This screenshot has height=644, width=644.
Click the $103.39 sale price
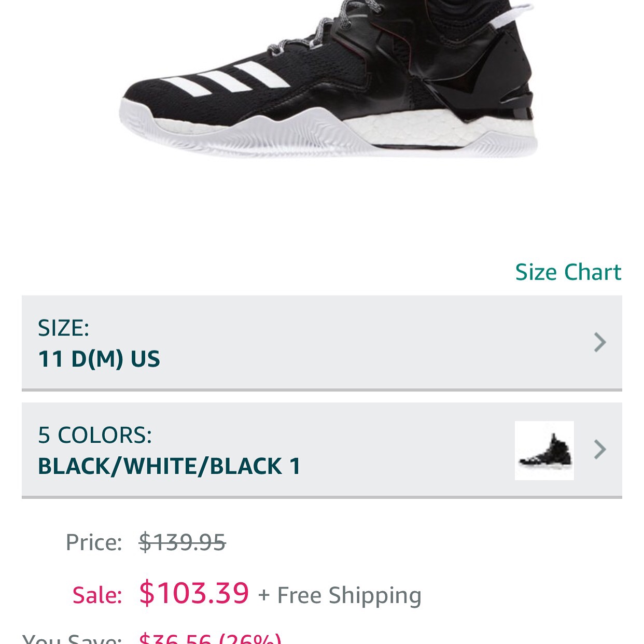coord(194,593)
